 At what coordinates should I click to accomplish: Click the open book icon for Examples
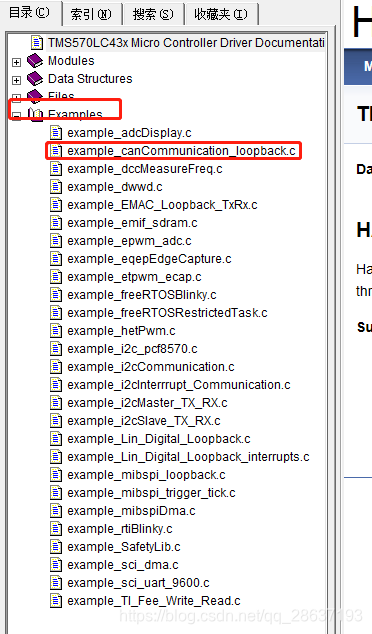[x=35, y=114]
